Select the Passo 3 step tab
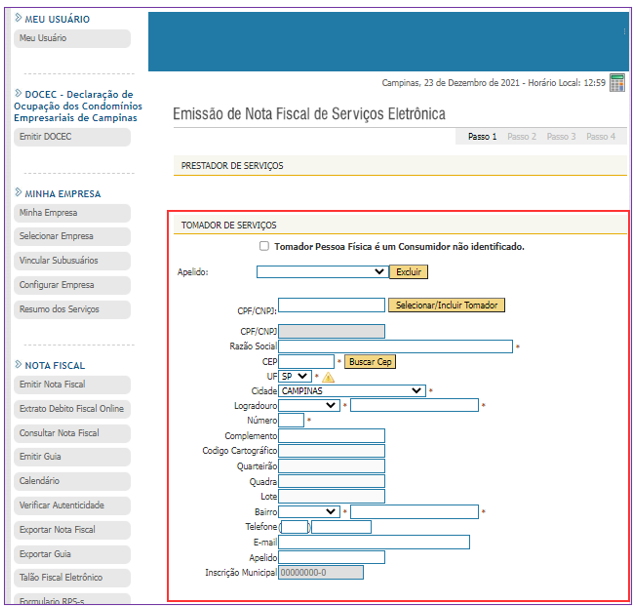Viewport: 636px width, 610px height. (x=561, y=137)
